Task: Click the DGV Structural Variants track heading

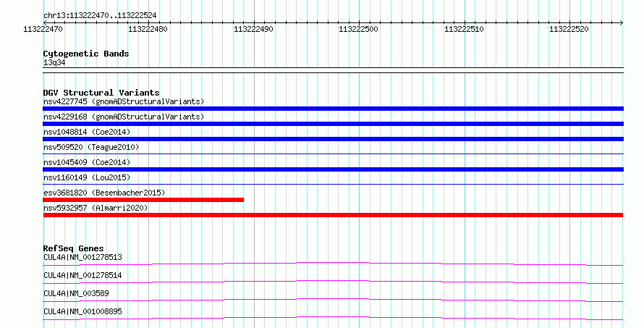Action: 101,93
